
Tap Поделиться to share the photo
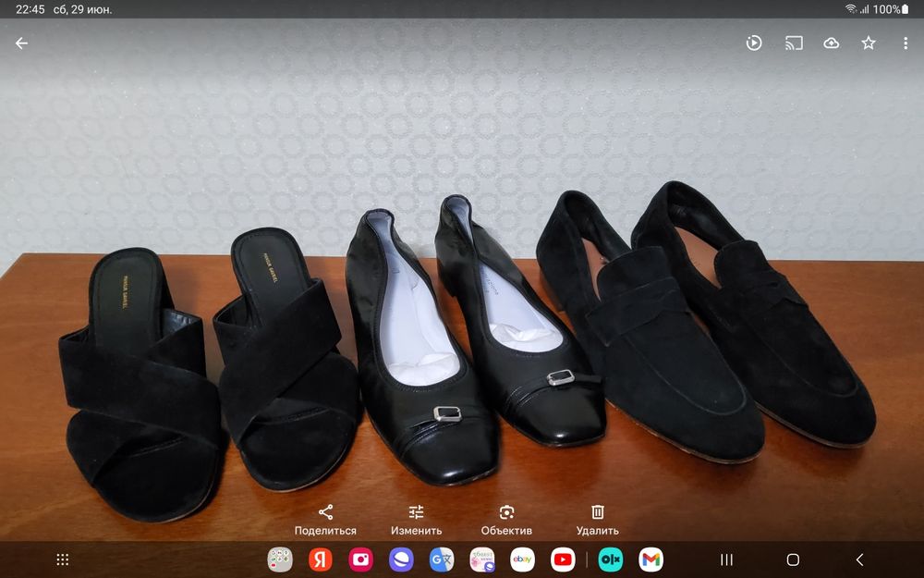point(325,520)
